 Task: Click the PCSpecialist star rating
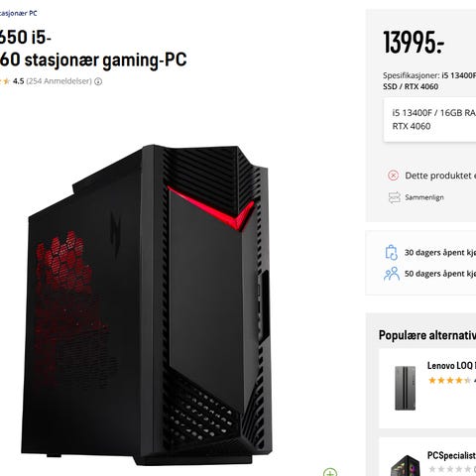pyautogui.click(x=451, y=469)
